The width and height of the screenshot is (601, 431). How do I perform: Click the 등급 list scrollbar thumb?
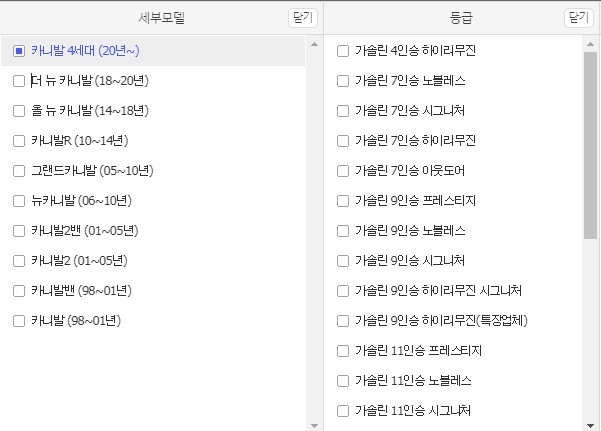590,145
